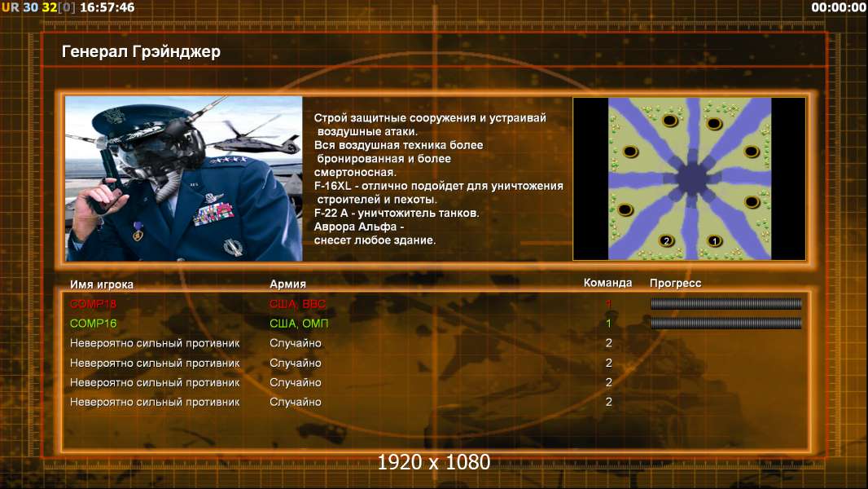Click the line starting with F-16XL
Screen dimensions: 868x489
tap(438, 186)
